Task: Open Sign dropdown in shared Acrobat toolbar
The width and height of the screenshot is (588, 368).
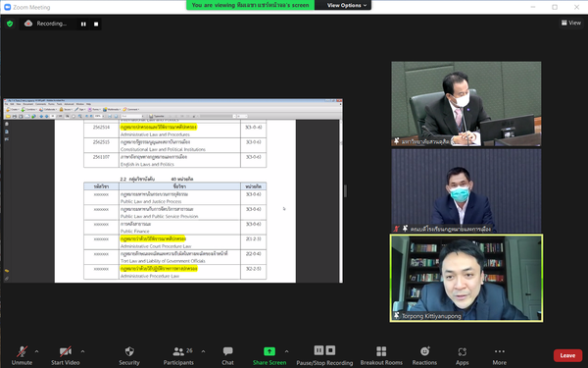Action: coord(80,109)
